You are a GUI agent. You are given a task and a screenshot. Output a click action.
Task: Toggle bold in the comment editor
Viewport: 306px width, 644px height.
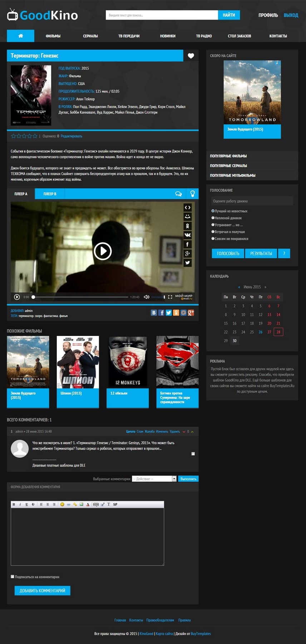click(x=14, y=504)
